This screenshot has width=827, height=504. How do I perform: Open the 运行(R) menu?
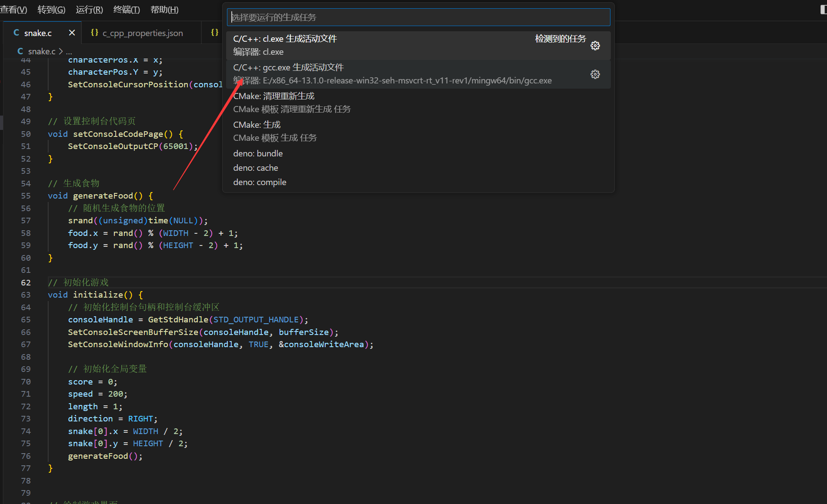click(89, 10)
